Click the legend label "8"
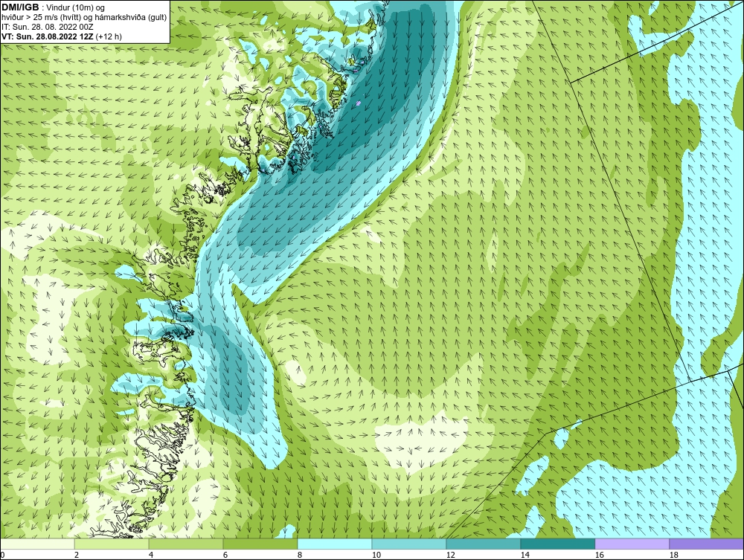Image resolution: width=744 pixels, height=560 pixels. pyautogui.click(x=299, y=555)
